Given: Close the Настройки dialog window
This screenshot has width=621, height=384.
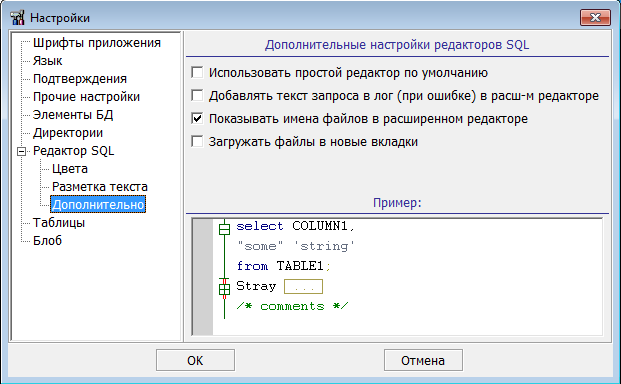Looking at the screenshot, I should pos(595,17).
